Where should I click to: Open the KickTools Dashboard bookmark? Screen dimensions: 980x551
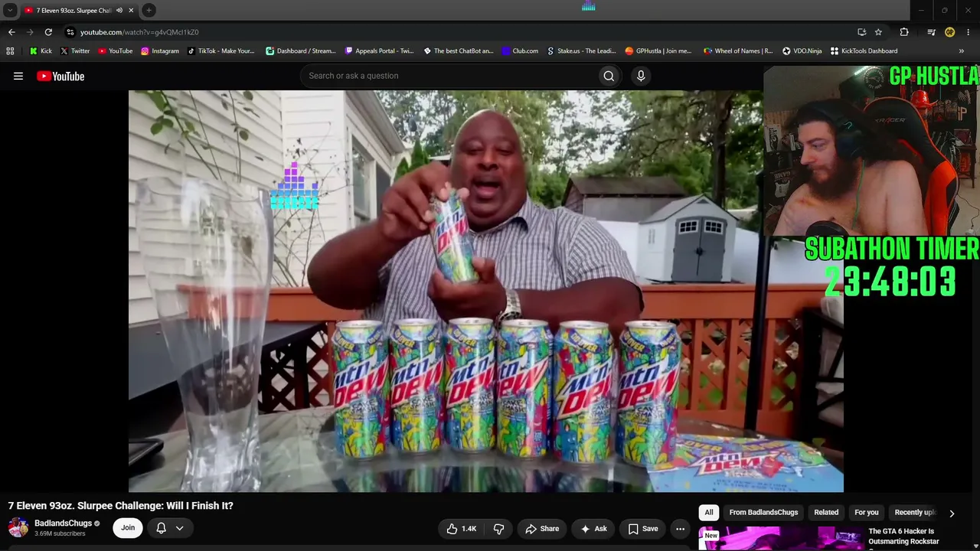tap(864, 51)
